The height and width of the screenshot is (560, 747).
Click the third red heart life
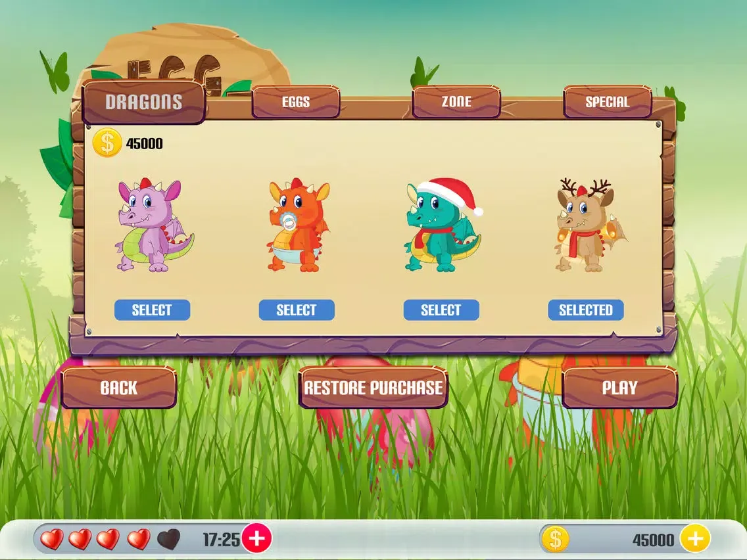tap(108, 539)
